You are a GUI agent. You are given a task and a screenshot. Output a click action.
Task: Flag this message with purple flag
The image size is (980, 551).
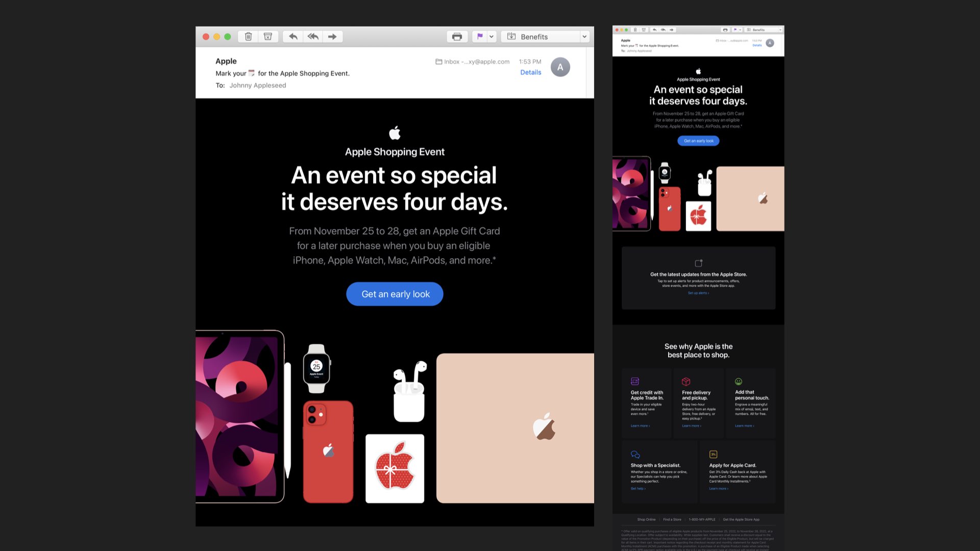480,37
